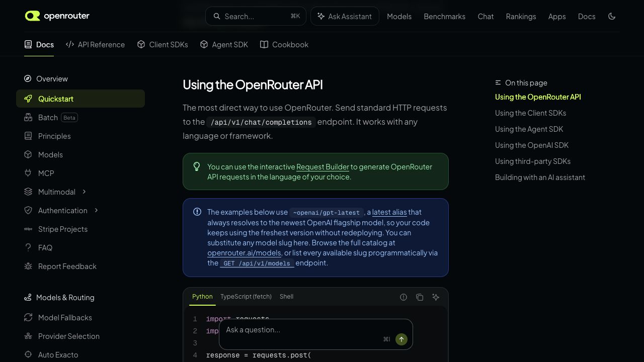644x362 pixels.
Task: Click the Model Fallbacks refresh icon
Action: 28,317
